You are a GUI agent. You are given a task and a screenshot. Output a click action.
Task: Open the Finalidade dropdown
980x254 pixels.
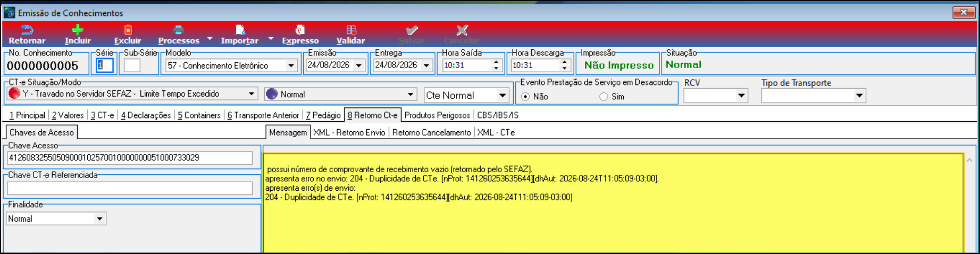tap(99, 219)
